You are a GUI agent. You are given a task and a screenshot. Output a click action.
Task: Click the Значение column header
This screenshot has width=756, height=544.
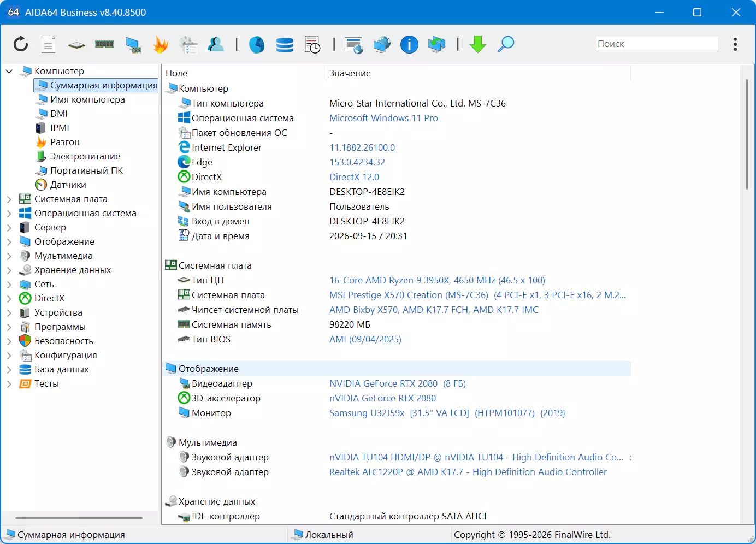(x=478, y=73)
